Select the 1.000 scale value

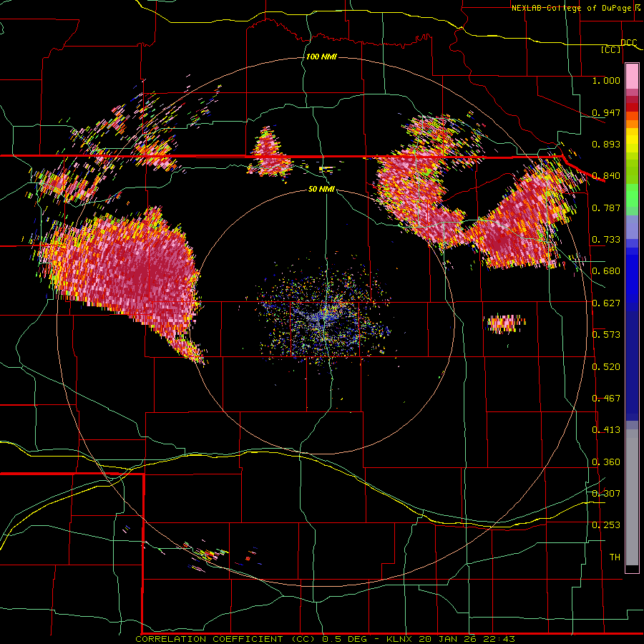pos(606,80)
